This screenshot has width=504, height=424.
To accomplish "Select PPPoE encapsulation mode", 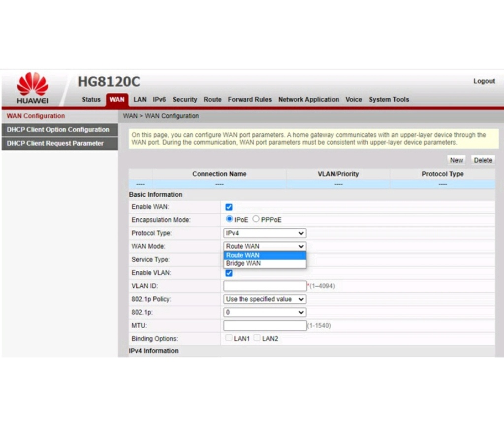I will [256, 219].
